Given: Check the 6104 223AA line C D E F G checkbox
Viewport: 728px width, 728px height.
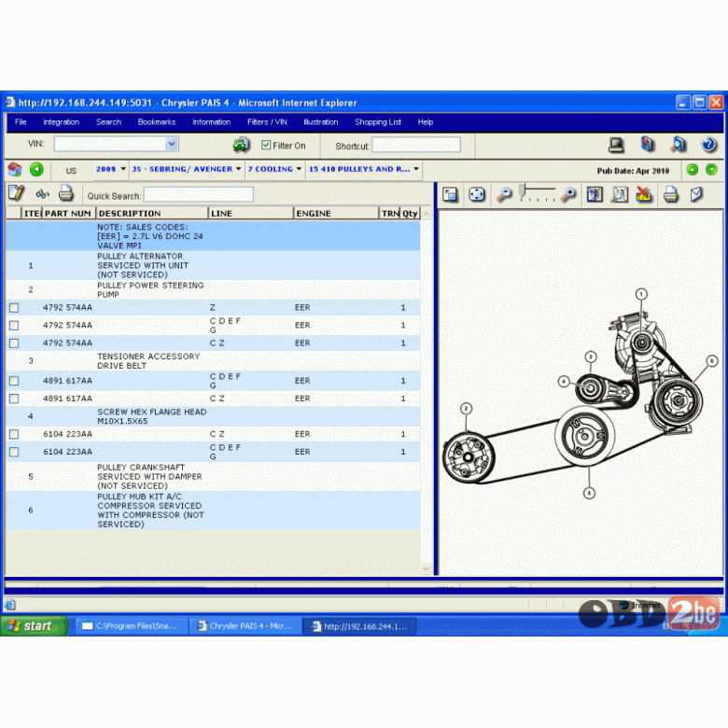Looking at the screenshot, I should 14,452.
